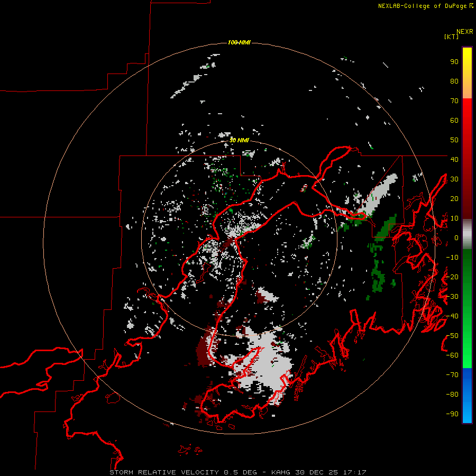The image size is (476, 476).
Task: Click the -90 value on the velocity scale
Action: point(452,414)
